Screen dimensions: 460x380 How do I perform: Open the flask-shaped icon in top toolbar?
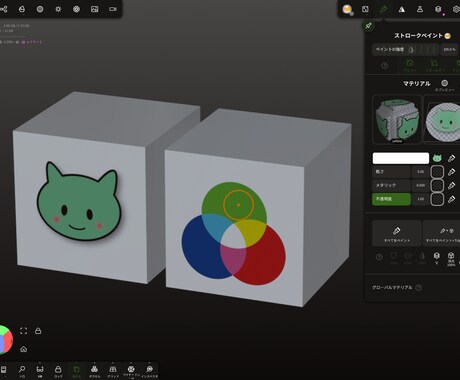420,9
